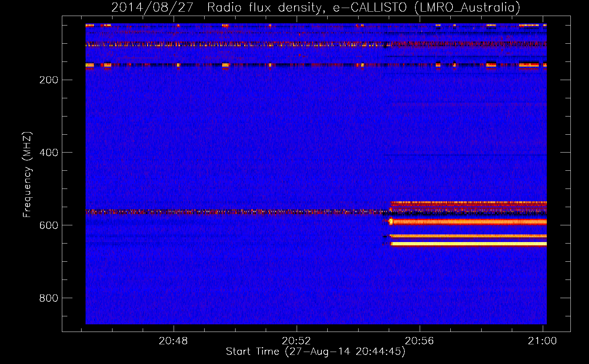589x364 pixels.
Task: Click the 20:48 time tick label
Action: coord(174,341)
